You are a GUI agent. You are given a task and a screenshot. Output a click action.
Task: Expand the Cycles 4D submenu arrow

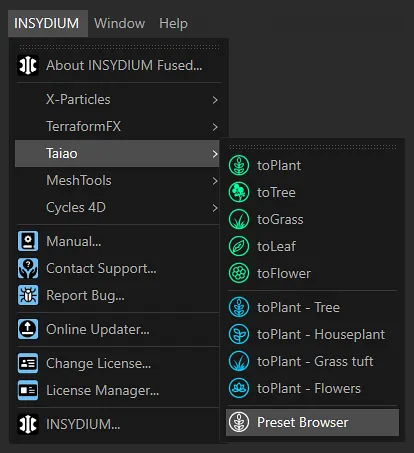pos(215,208)
